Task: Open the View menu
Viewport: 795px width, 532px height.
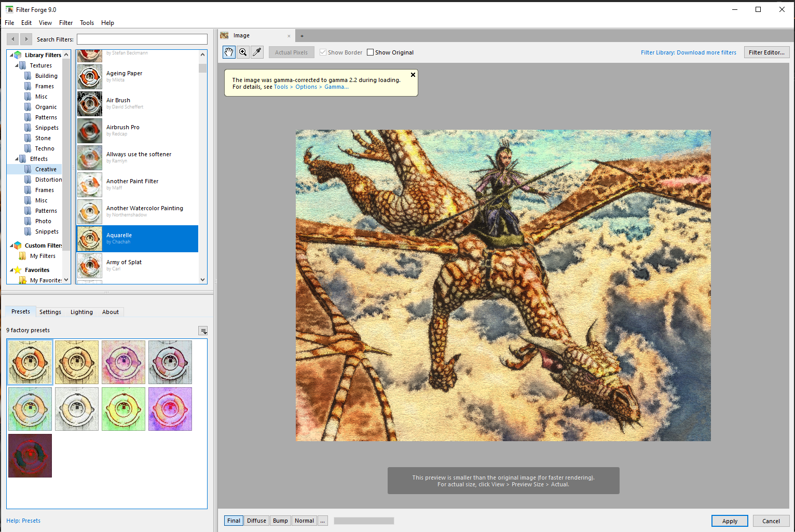Action: coord(45,23)
